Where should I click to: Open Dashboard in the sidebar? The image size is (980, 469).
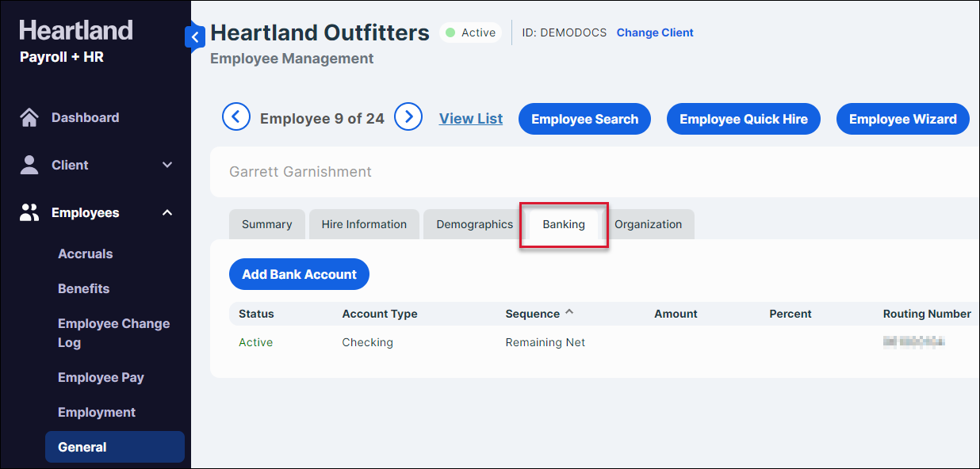pyautogui.click(x=85, y=117)
